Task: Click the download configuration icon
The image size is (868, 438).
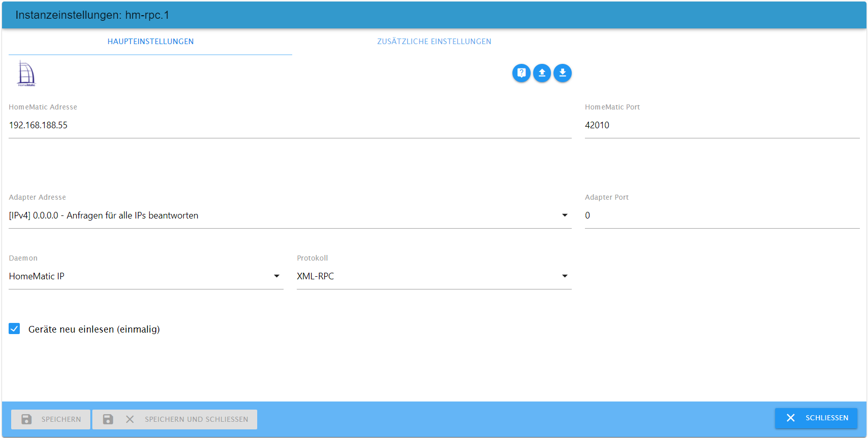Action: pyautogui.click(x=563, y=73)
